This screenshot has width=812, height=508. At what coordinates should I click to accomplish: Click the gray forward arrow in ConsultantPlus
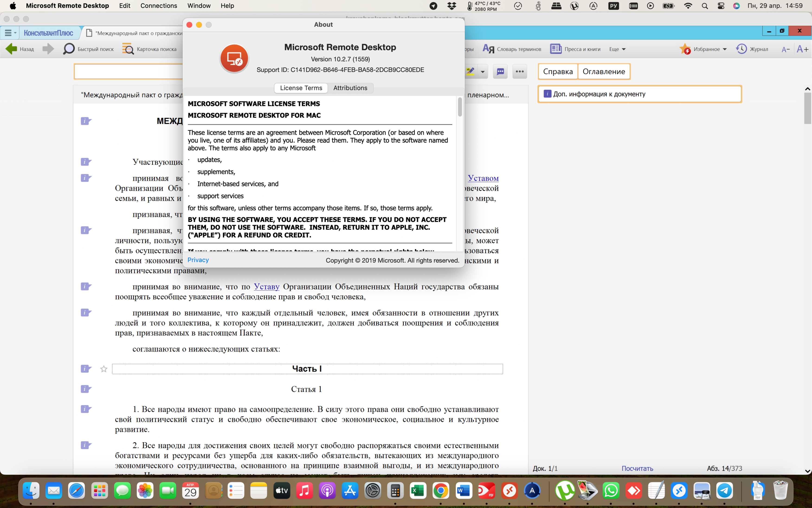pyautogui.click(x=48, y=49)
